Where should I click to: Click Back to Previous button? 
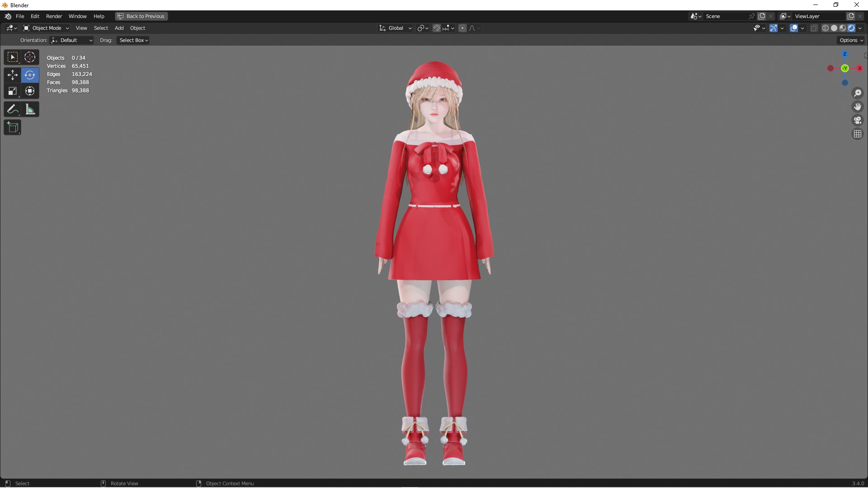141,16
